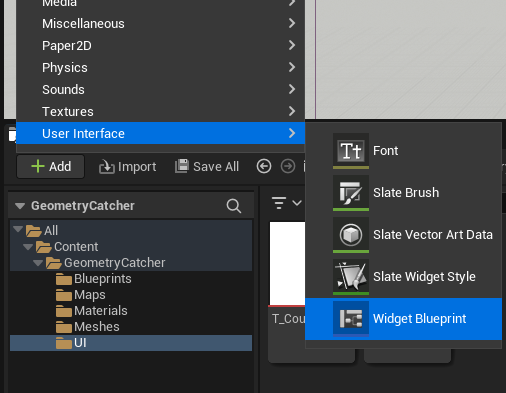Screen dimensions: 506x393
Task: Collapse the Content folder arrow
Action: [28, 247]
